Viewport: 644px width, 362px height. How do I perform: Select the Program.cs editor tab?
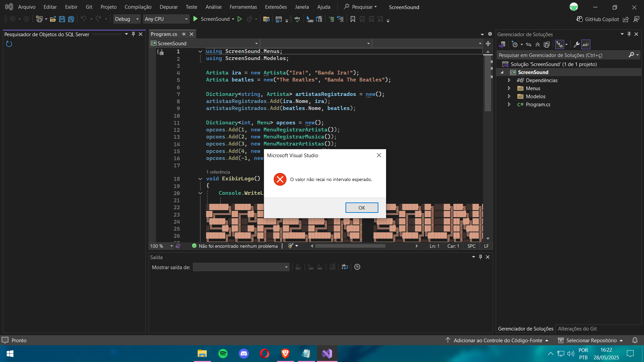(164, 34)
